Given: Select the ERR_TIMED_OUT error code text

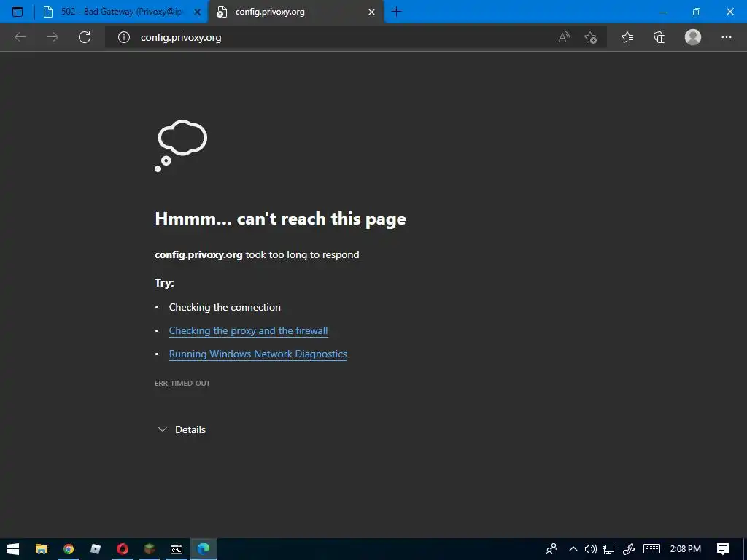Looking at the screenshot, I should 182,383.
